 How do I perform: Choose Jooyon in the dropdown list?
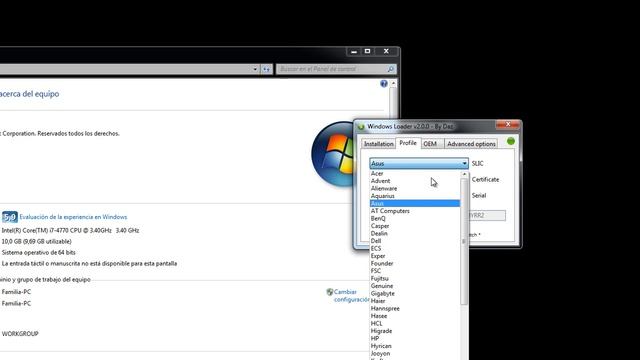[x=415, y=353]
